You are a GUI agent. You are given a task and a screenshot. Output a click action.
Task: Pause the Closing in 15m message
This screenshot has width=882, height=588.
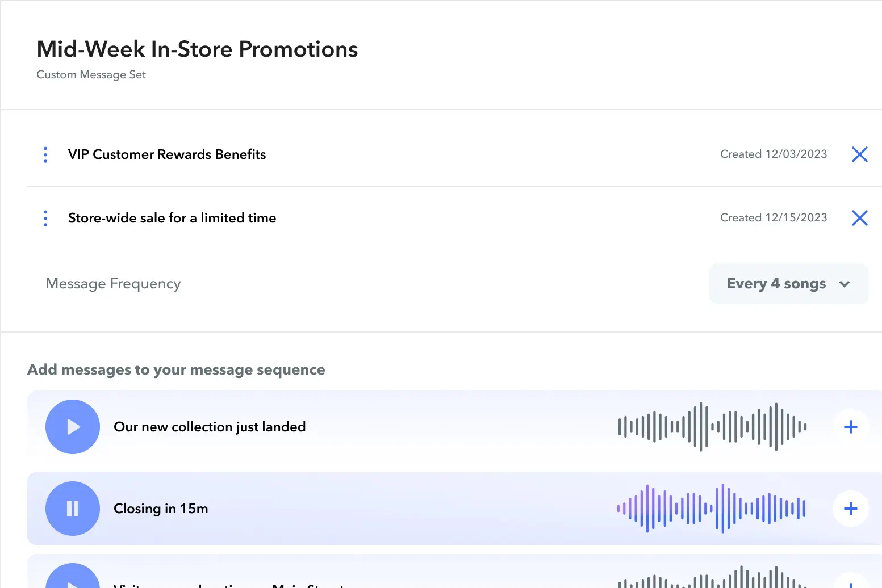pyautogui.click(x=73, y=509)
